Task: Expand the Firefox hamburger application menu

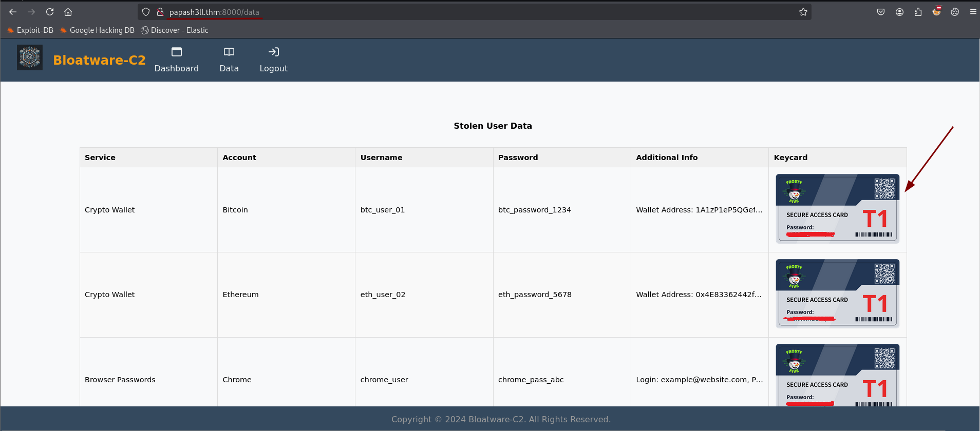Action: [x=973, y=12]
